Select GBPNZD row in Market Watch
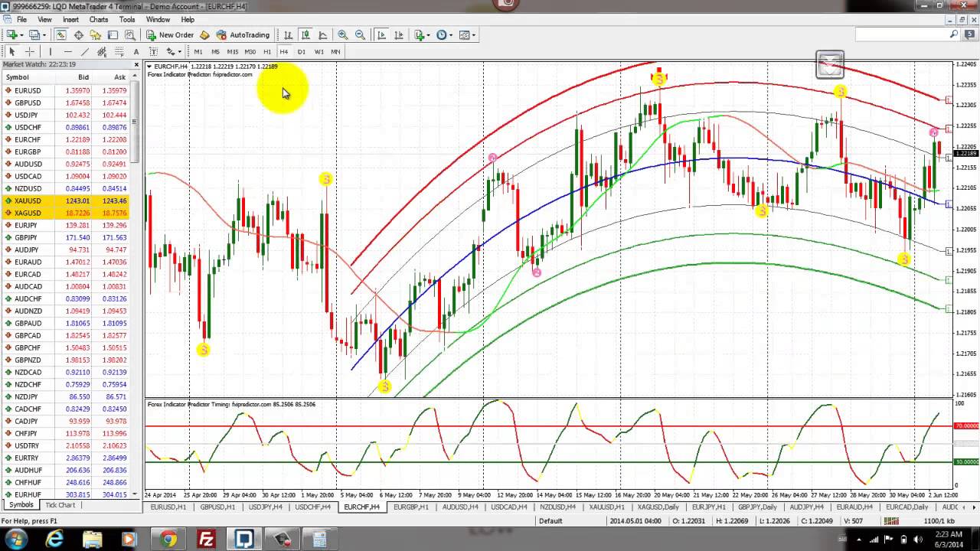This screenshot has width=980, height=551. click(66, 360)
